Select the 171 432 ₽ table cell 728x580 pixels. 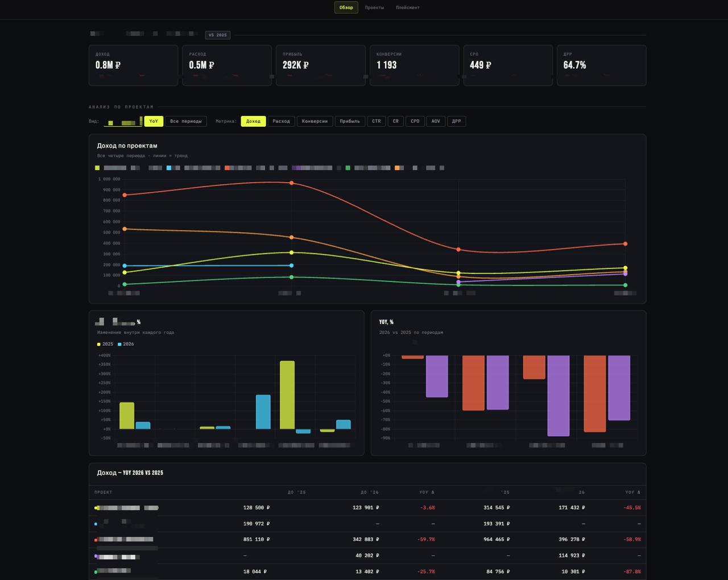click(572, 508)
